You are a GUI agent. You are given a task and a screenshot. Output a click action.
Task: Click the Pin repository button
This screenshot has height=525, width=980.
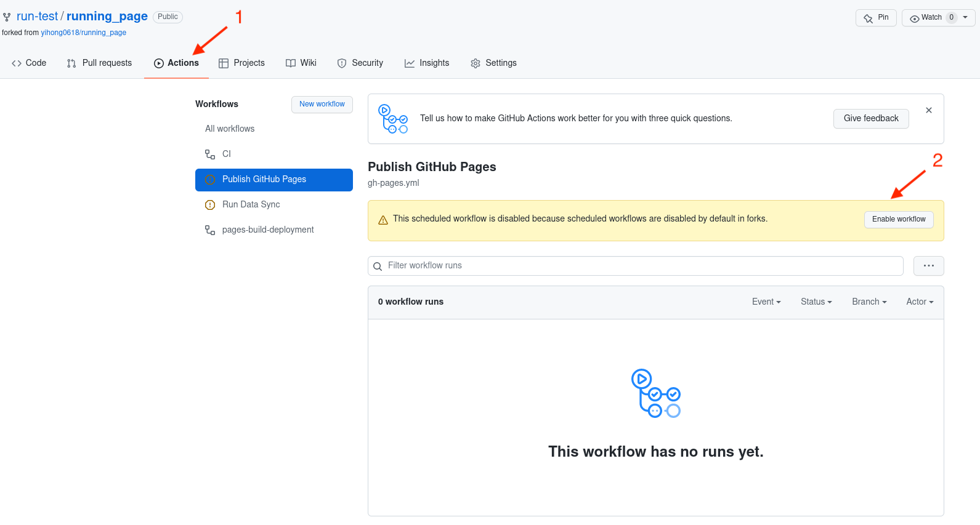(875, 18)
